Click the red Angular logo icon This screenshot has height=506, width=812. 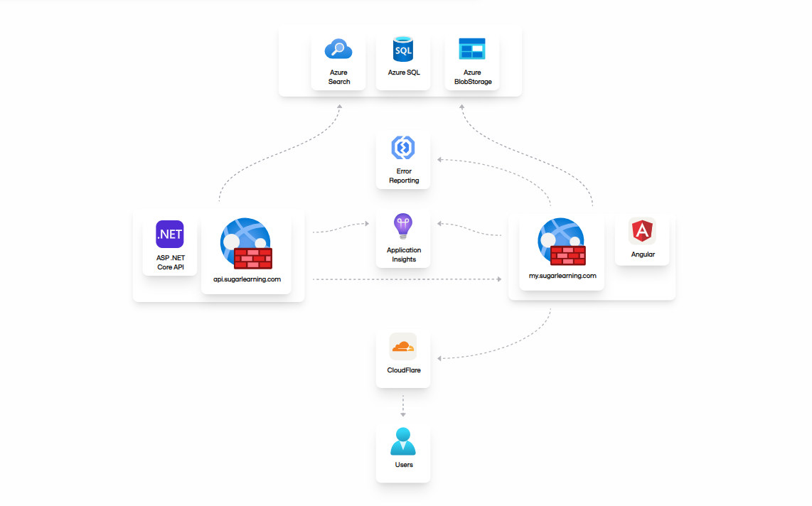point(642,231)
